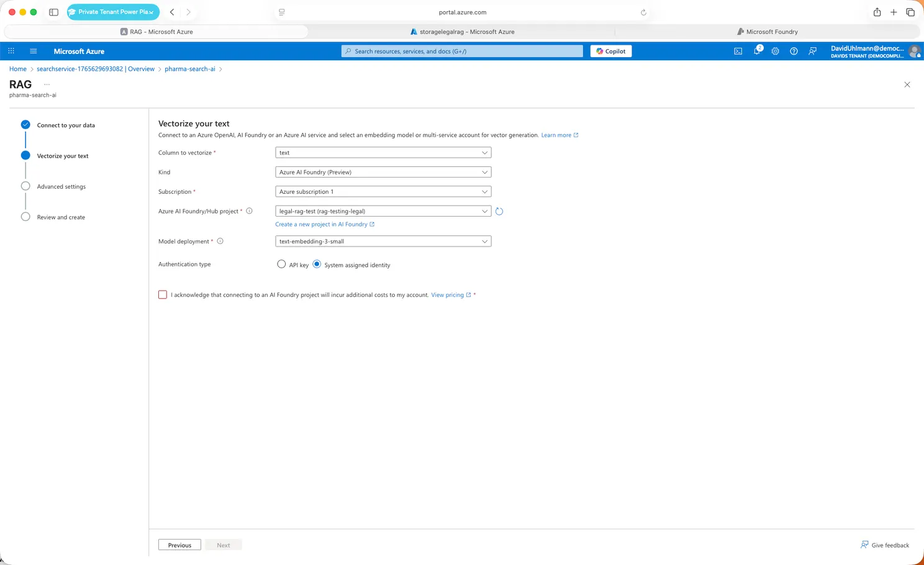The image size is (924, 565).
Task: Show info for Azure AI Foundry/Hub project
Action: click(250, 211)
